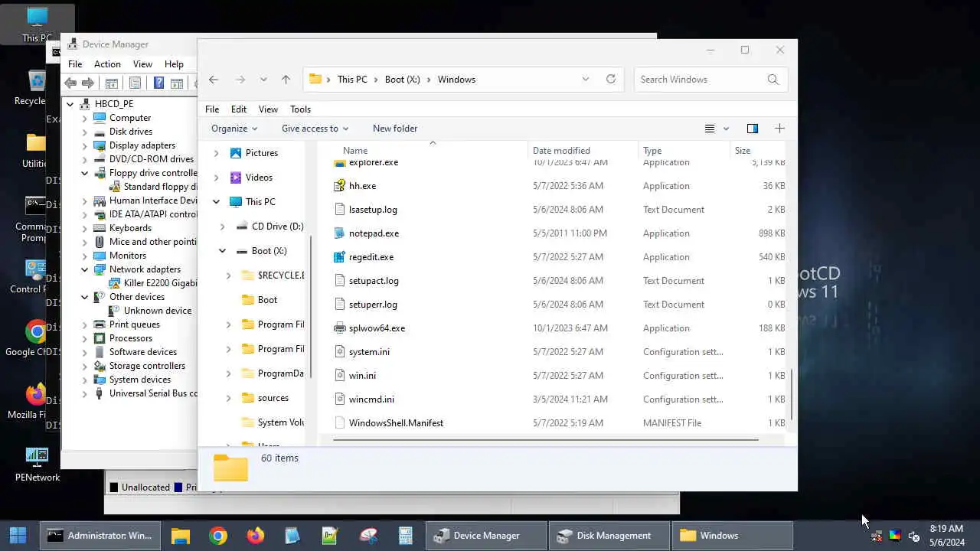This screenshot has height=551, width=980.
Task: Open File Explorer folder icon on taskbar
Action: pyautogui.click(x=181, y=536)
